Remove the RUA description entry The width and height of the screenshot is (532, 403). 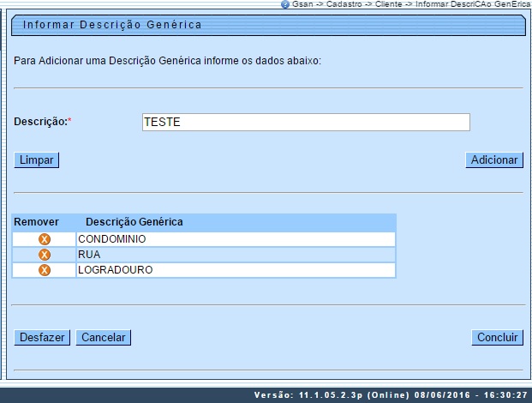click(x=45, y=255)
